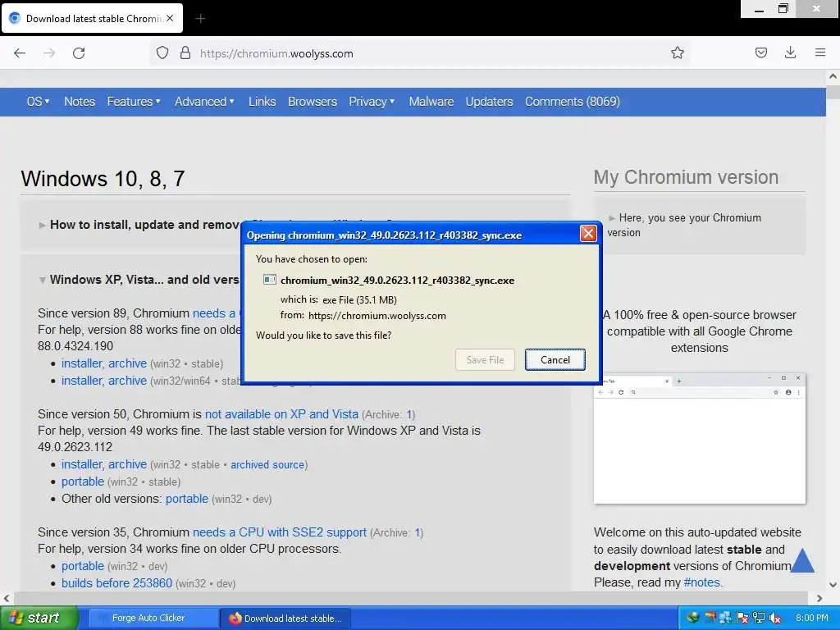Click the #notes link in sidebar
Viewport: 840px width, 630px height.
(x=702, y=582)
